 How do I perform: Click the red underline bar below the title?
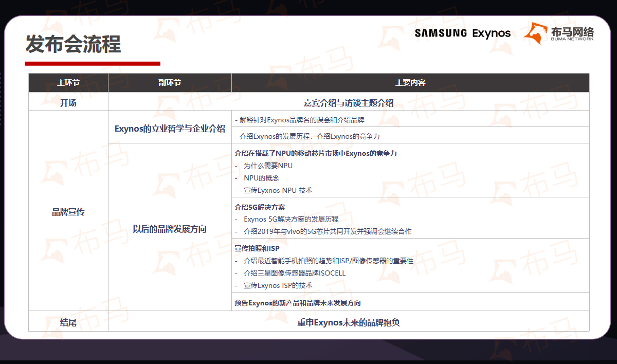pos(93,64)
